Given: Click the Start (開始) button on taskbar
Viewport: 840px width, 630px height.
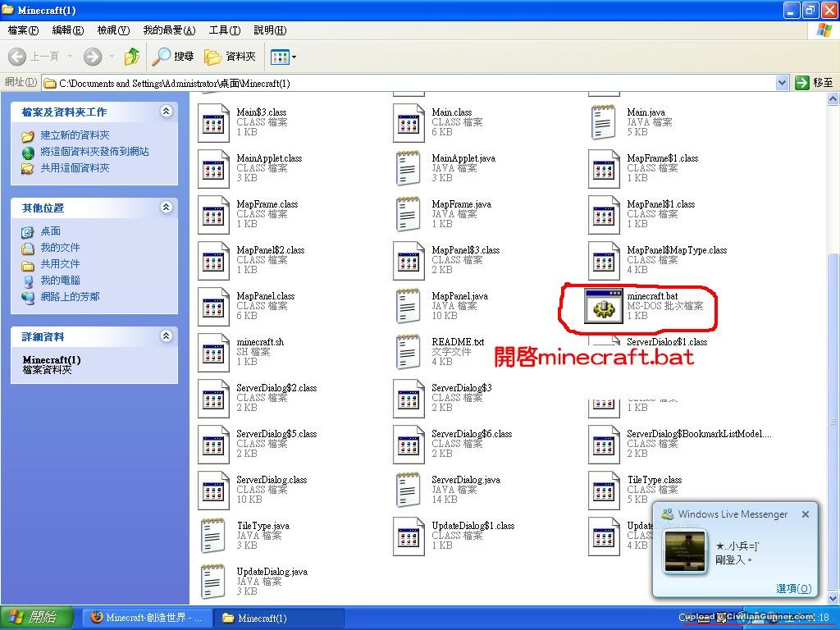Looking at the screenshot, I should point(37,618).
